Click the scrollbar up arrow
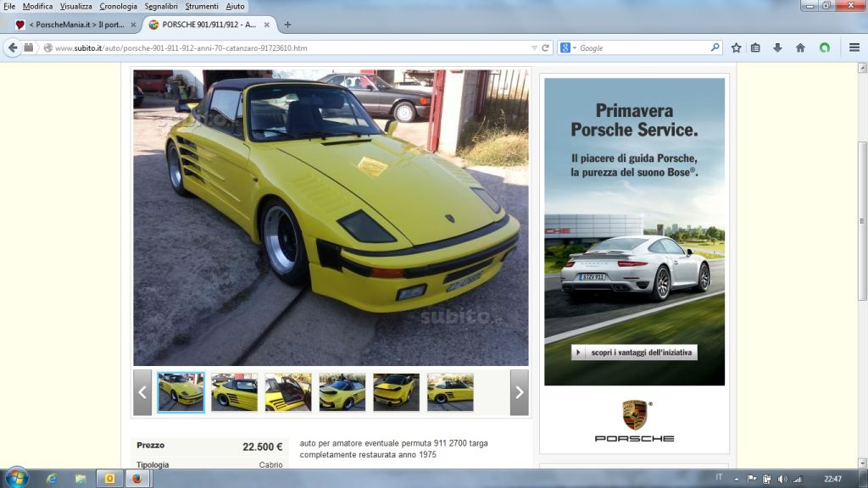The image size is (868, 488). pyautogui.click(x=862, y=68)
